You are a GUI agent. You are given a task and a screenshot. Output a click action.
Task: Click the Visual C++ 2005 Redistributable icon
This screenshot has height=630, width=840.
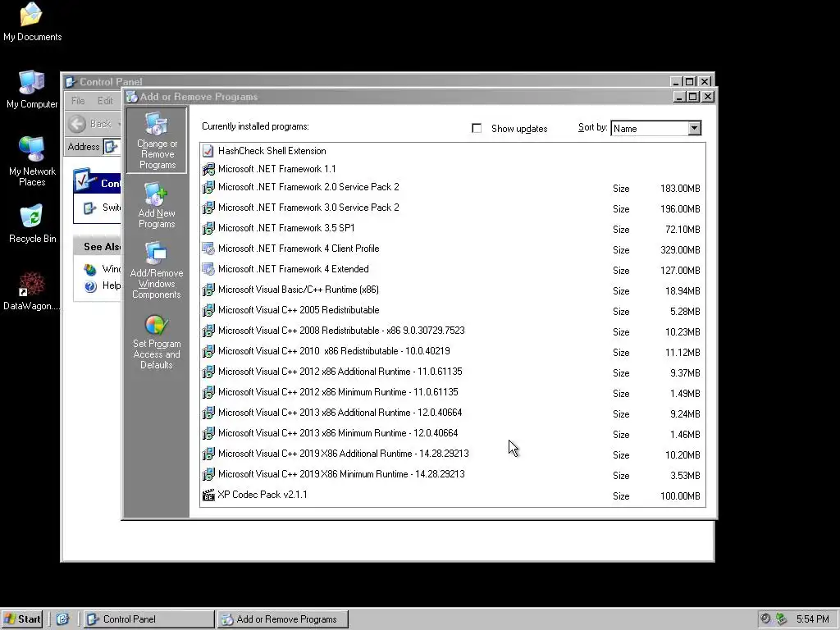[208, 311]
